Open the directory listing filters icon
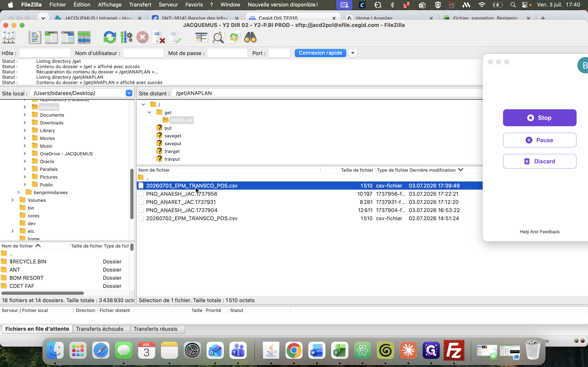Screen dimensions: 588x367 [201, 38]
